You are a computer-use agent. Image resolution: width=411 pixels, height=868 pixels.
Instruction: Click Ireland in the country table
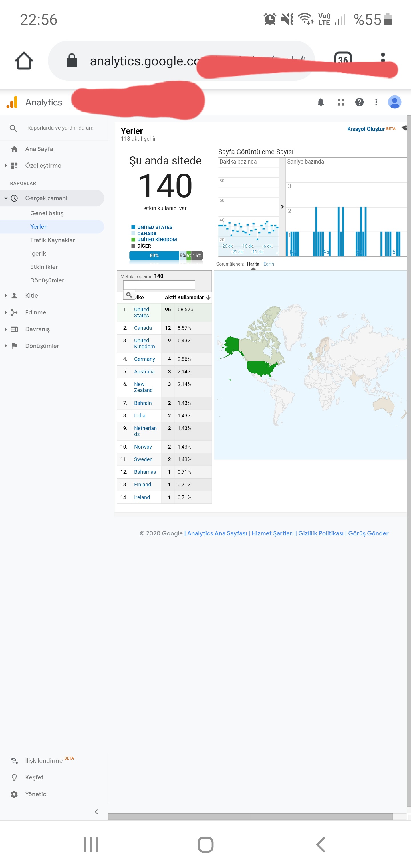[x=142, y=497]
